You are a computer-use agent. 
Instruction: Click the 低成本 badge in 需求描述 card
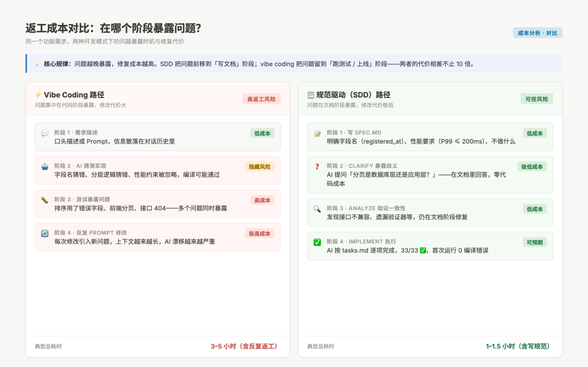(x=262, y=133)
